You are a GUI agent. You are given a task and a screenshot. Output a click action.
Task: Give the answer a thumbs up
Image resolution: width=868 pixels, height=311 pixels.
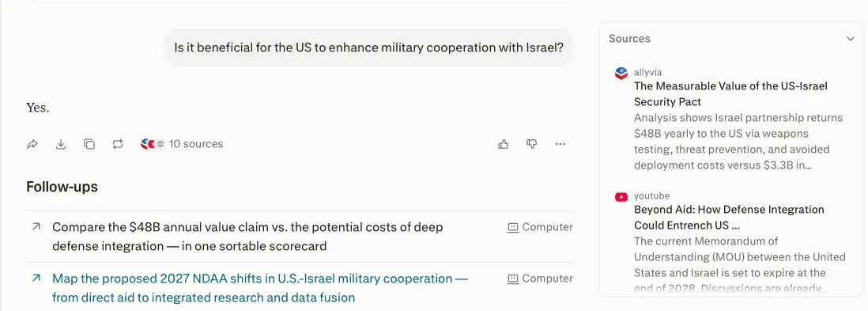pyautogui.click(x=504, y=144)
